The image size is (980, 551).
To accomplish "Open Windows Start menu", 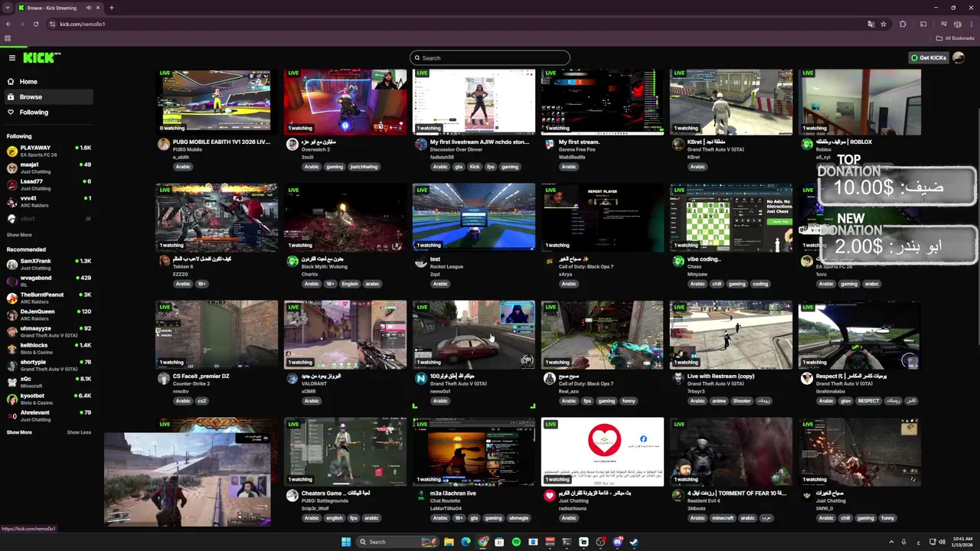I will coord(345,542).
